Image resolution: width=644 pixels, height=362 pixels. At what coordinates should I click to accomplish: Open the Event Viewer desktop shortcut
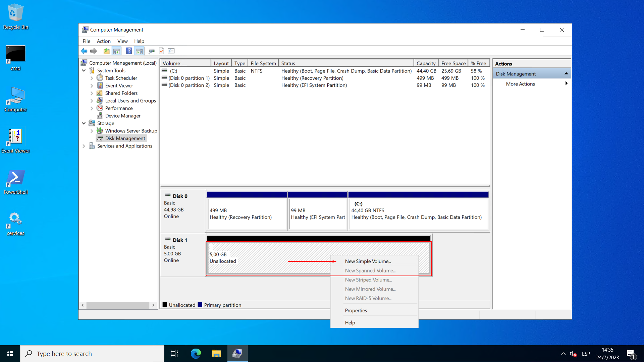pyautogui.click(x=15, y=141)
